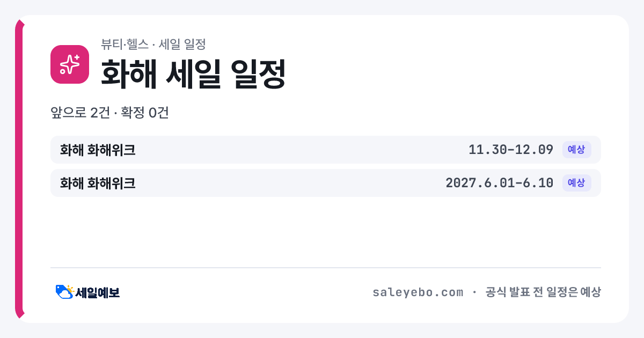Click the pink accent bar on the card edge

(19, 169)
